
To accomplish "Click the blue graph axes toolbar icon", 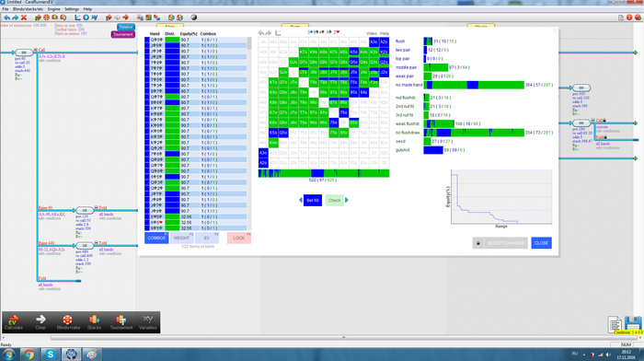I will tap(77, 17).
